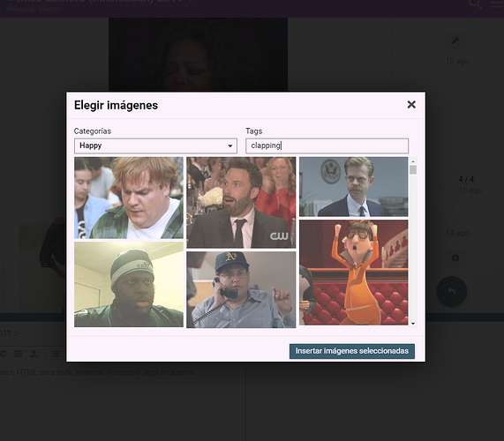The height and width of the screenshot is (441, 504).
Task: Select the man in beanie hat GIF
Action: [x=129, y=285]
